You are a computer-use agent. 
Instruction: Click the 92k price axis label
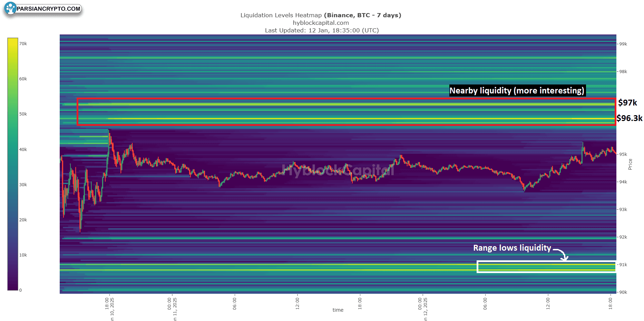[x=623, y=237]
